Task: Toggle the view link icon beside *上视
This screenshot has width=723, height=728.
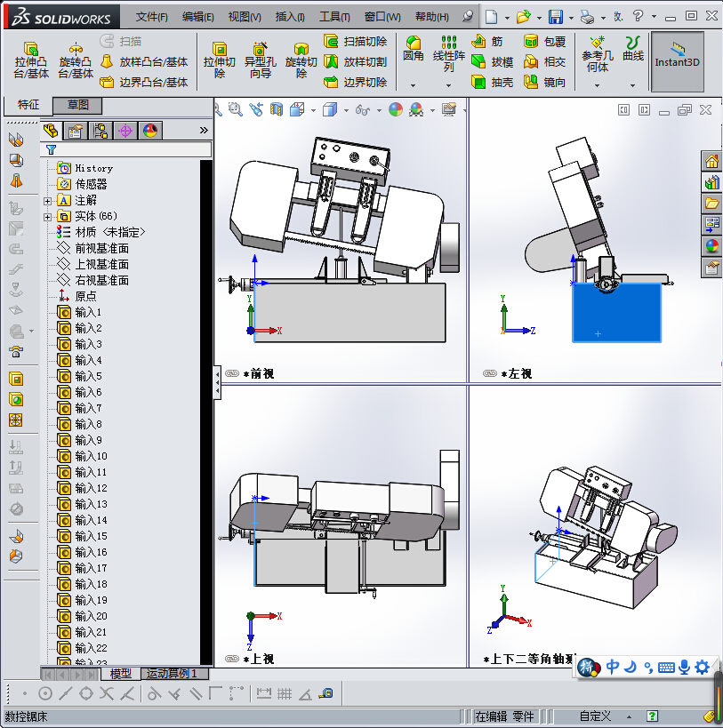Action: click(x=232, y=659)
